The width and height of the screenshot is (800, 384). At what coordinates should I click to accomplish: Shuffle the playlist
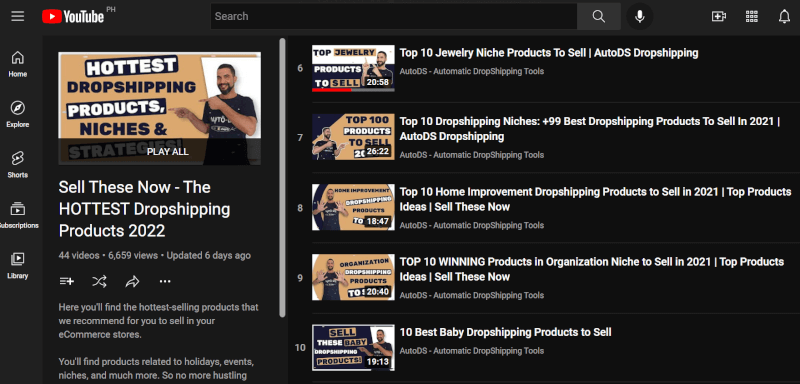(99, 281)
